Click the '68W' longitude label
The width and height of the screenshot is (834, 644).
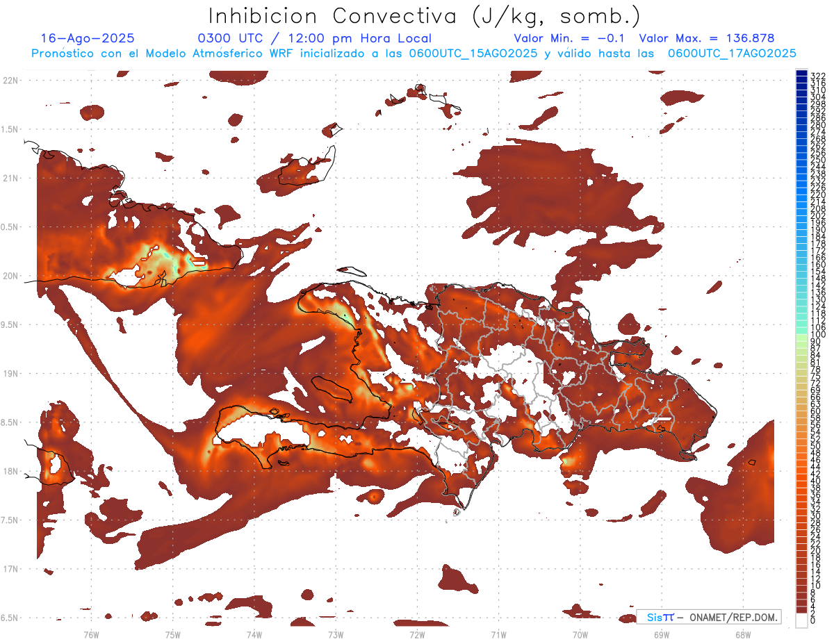pyautogui.click(x=743, y=634)
